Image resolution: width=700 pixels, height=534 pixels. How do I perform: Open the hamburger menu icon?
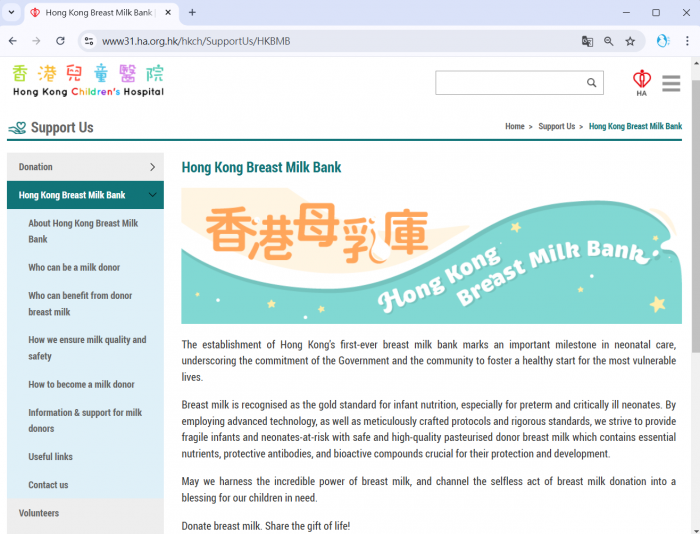pos(671,83)
